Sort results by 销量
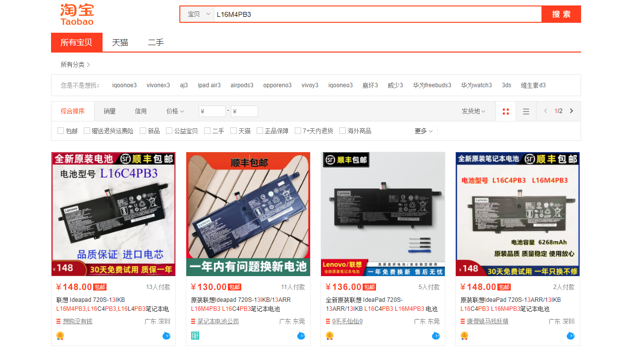Viewport: 644px width, 347px height. point(110,111)
